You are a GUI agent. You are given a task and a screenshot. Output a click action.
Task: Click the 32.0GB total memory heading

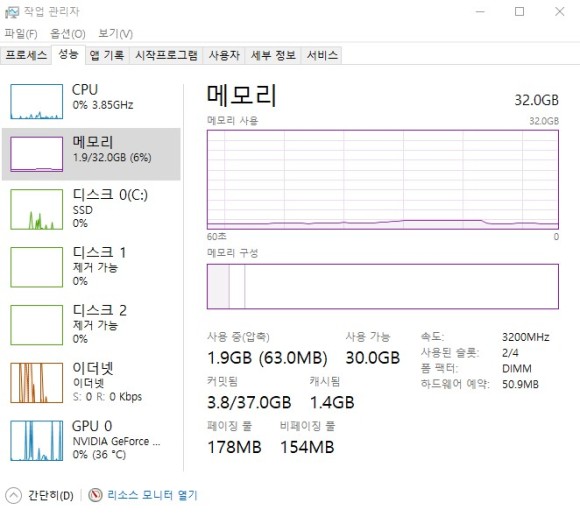(536, 100)
